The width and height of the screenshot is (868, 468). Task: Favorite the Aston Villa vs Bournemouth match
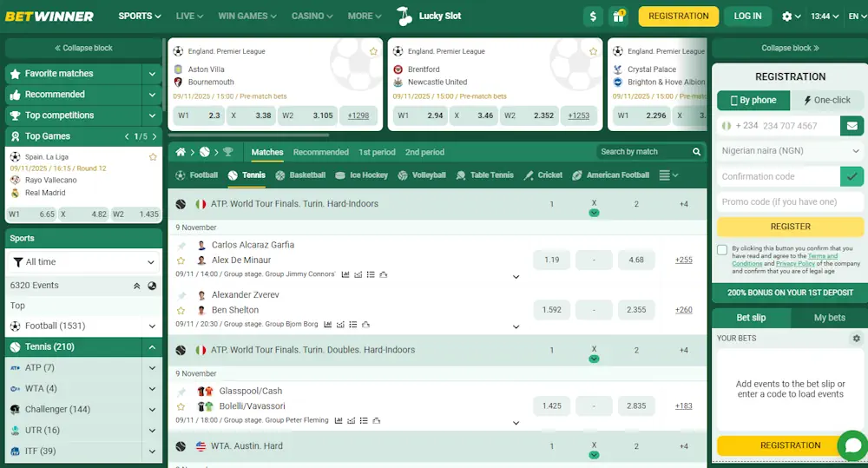(373, 51)
